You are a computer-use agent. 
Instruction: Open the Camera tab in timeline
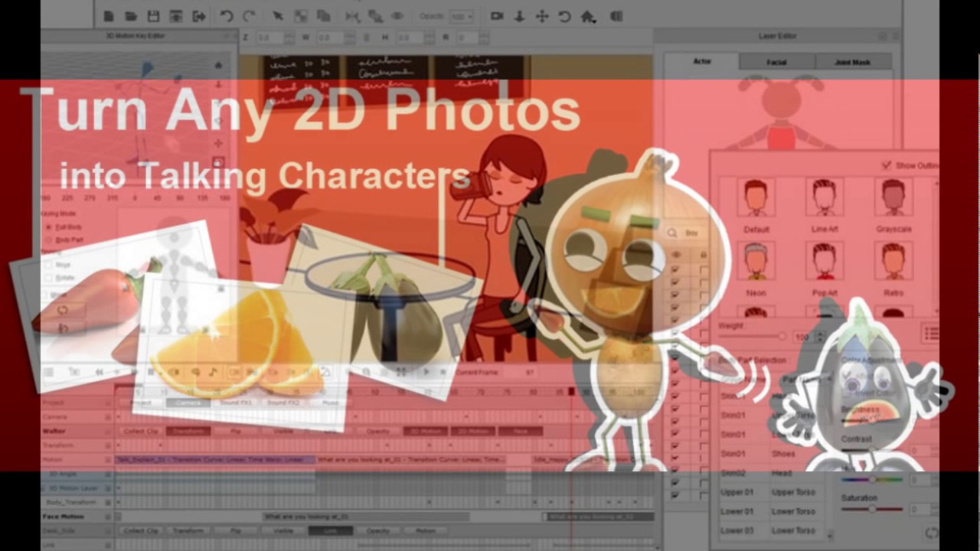coord(188,403)
